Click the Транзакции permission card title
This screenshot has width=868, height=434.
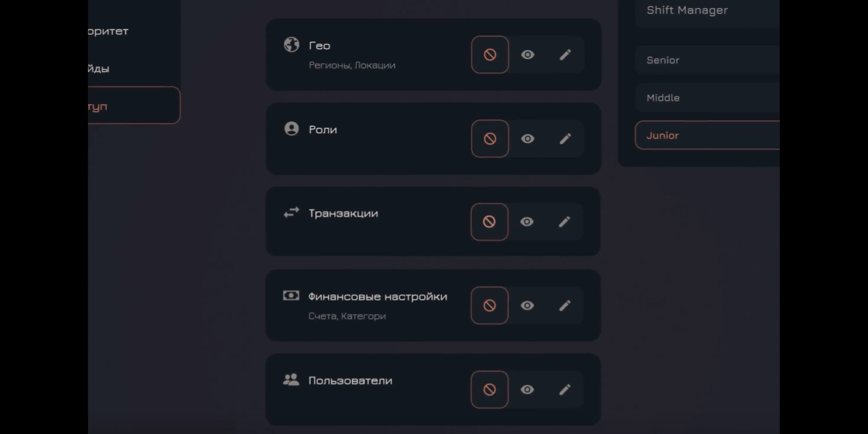pos(343,213)
